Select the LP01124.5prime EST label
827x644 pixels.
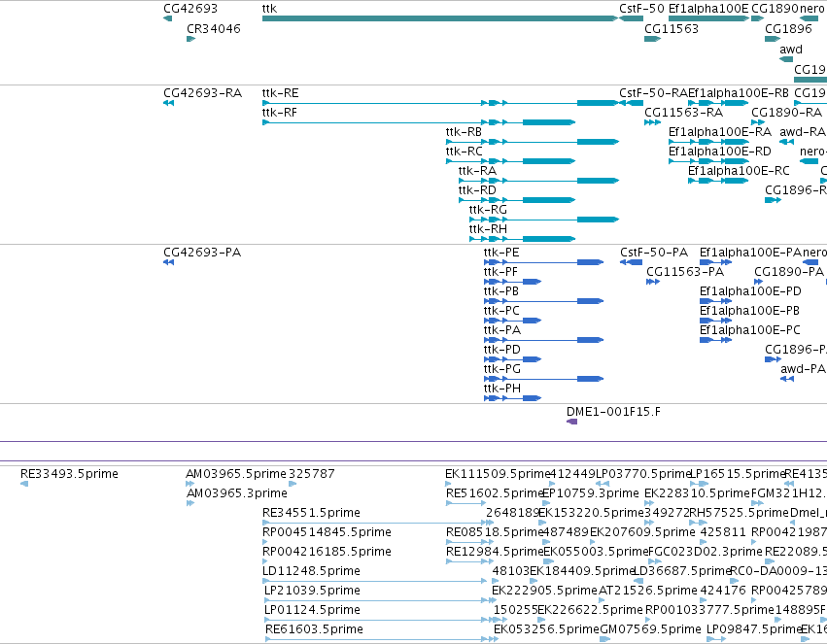tap(312, 610)
